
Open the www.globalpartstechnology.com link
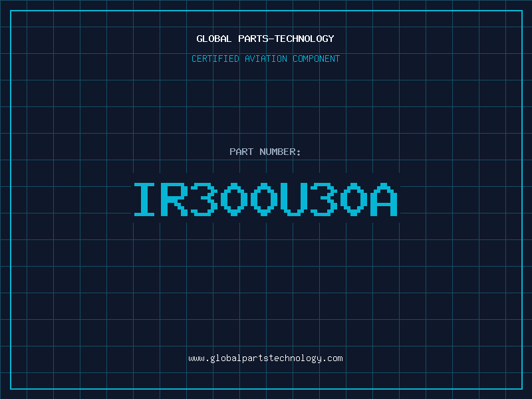[265, 358]
